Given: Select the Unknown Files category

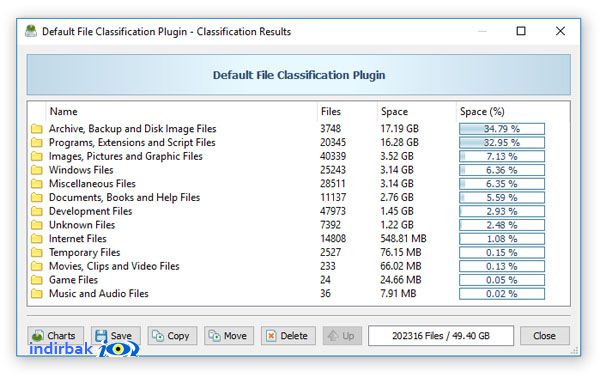Looking at the screenshot, I should click(298, 225).
